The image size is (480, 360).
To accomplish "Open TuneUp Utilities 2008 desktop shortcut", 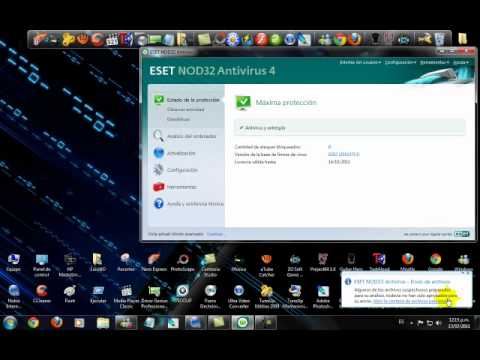I will pos(267,297).
